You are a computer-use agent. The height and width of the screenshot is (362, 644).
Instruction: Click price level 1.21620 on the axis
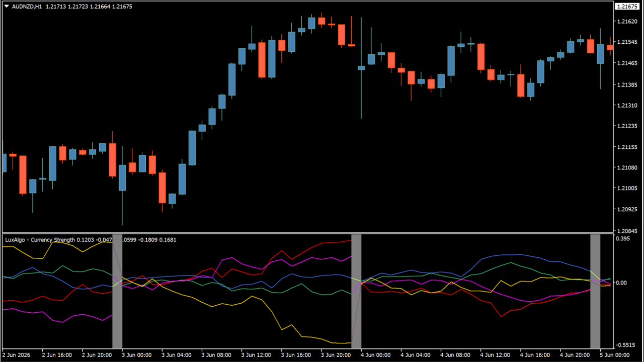[628, 22]
